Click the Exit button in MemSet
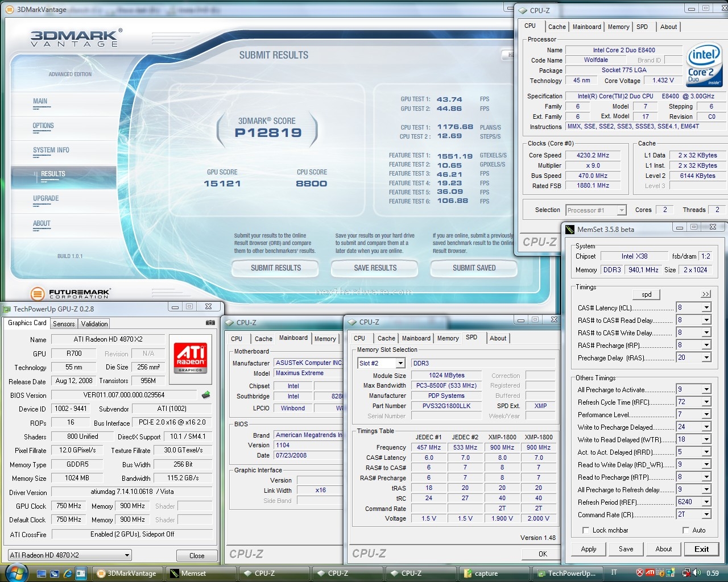 [x=702, y=549]
